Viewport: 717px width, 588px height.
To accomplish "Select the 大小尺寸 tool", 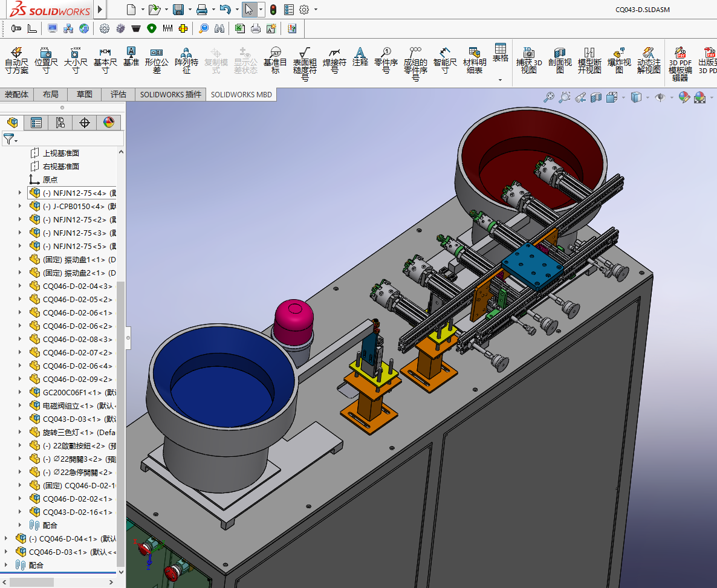I will tap(76, 61).
